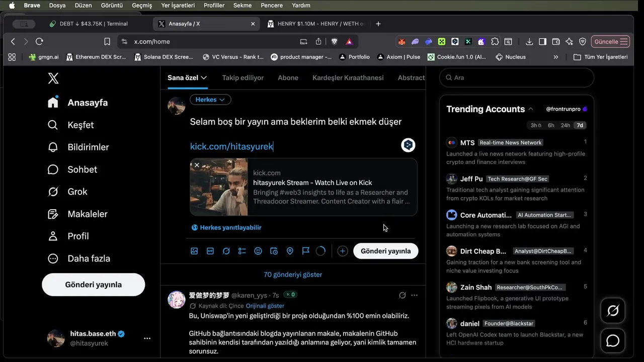644x362 pixels.
Task: Select 7d trending timeframe
Action: click(580, 125)
